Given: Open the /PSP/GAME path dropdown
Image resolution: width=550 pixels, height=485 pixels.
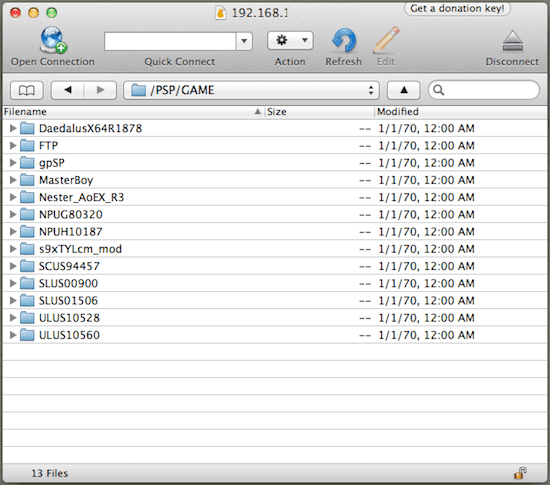Looking at the screenshot, I should coord(251,90).
